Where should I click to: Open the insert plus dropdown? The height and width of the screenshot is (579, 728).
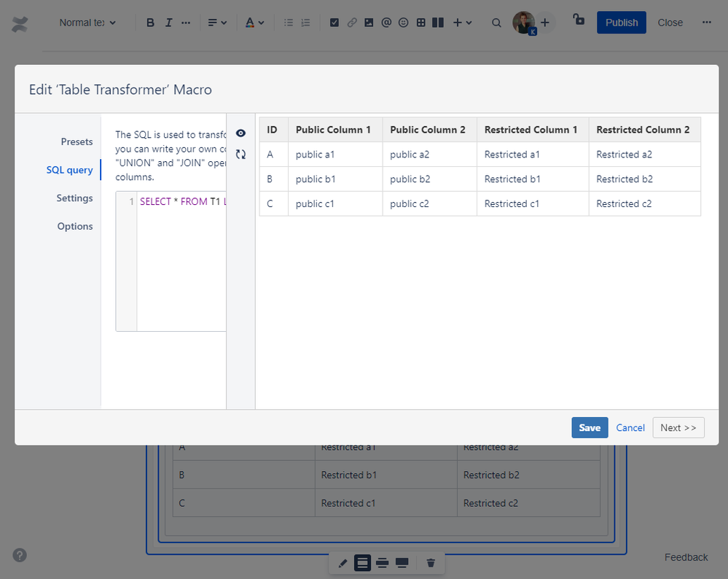click(462, 23)
